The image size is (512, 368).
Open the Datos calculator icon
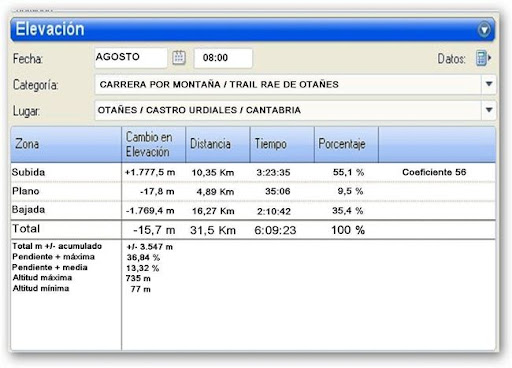tap(483, 58)
